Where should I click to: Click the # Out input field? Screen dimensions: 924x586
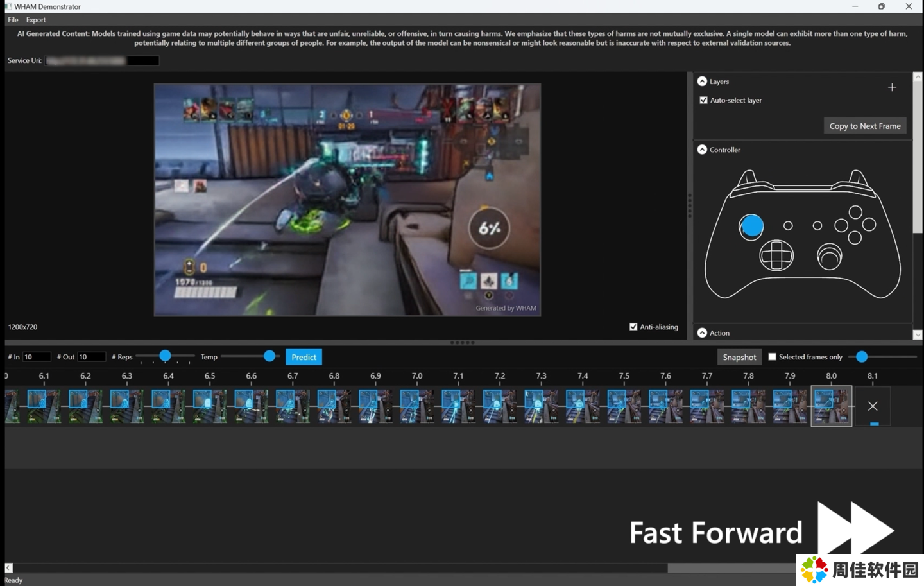(92, 357)
